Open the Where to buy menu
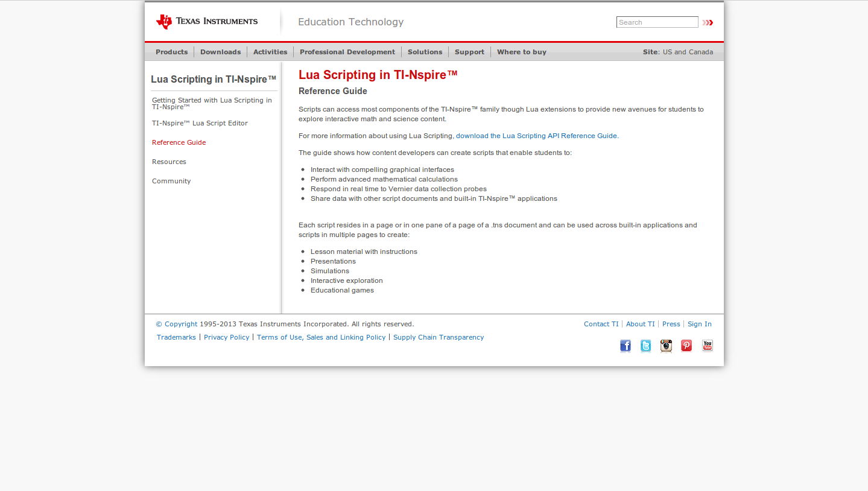 (x=522, y=52)
